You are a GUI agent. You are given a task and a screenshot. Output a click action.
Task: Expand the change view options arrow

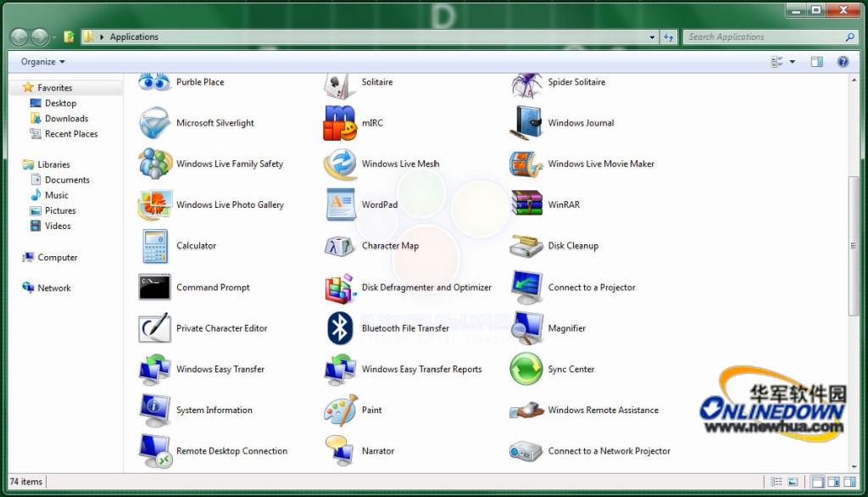pos(793,62)
